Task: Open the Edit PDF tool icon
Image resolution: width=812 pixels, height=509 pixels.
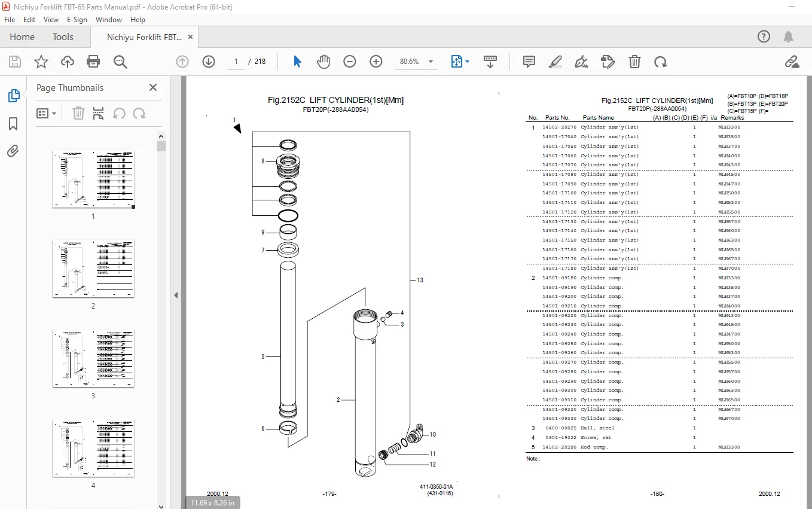Action: tap(608, 62)
